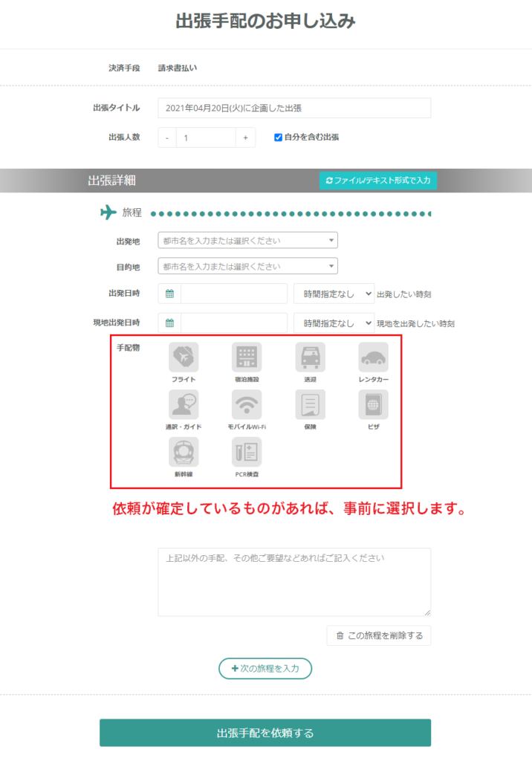Select the 宿泊施設 hotel icon

point(247,357)
